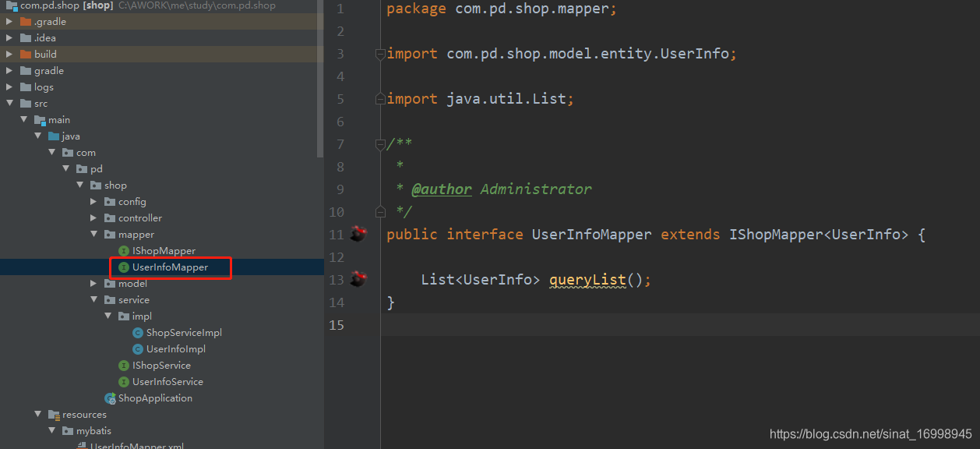Screen dimensions: 980x449
Task: Expand the build folder arrow
Action: [9, 54]
